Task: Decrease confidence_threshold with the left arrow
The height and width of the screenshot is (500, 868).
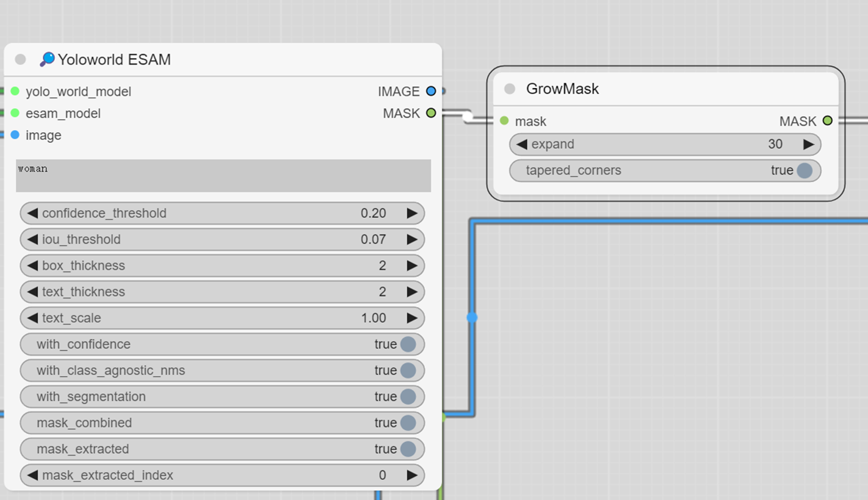Action: [x=32, y=213]
